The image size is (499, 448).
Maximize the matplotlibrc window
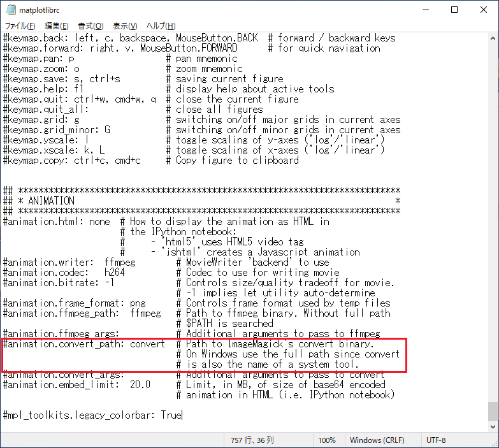tap(454, 10)
